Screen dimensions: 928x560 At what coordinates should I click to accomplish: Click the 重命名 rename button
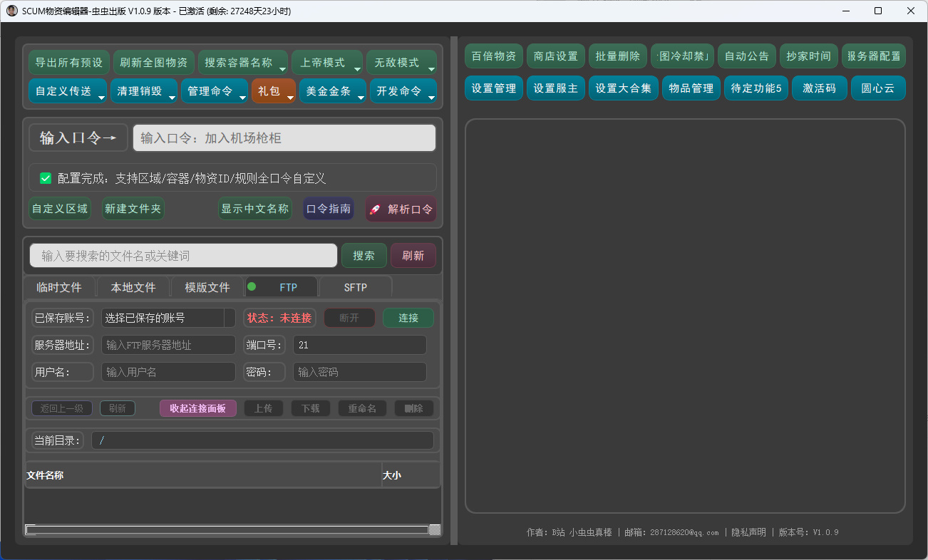coord(362,408)
